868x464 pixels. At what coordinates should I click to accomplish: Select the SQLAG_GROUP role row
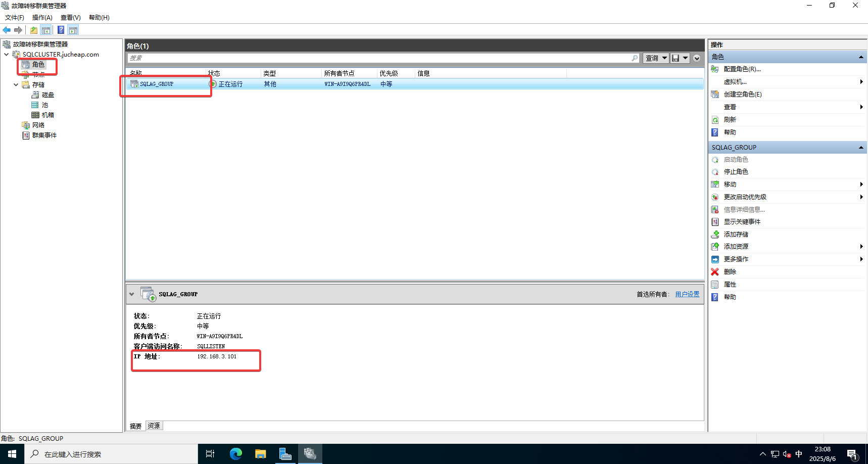pos(414,84)
